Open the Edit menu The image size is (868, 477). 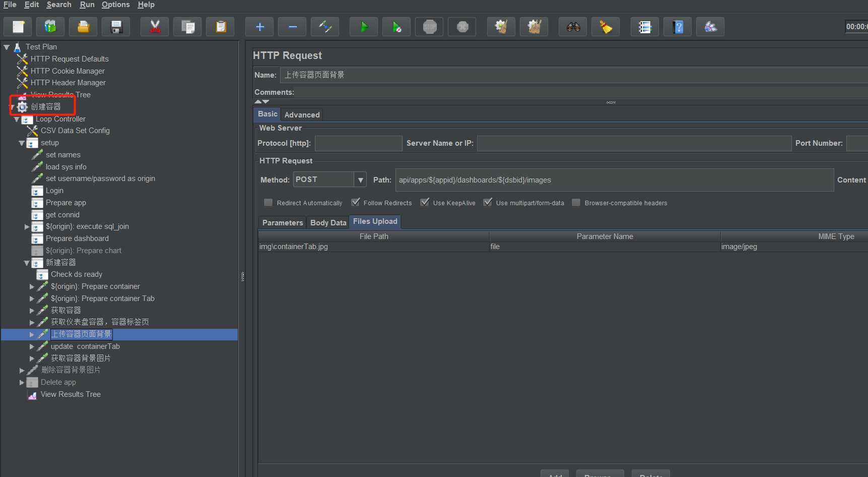32,5
